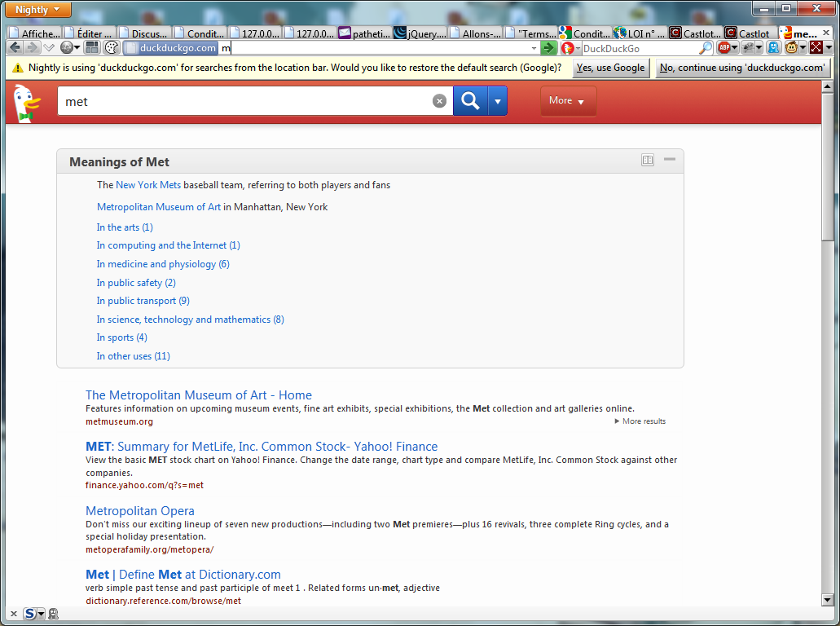This screenshot has height=626, width=840.
Task: Open the Adblock Plus dropdown arrow
Action: pos(734,48)
